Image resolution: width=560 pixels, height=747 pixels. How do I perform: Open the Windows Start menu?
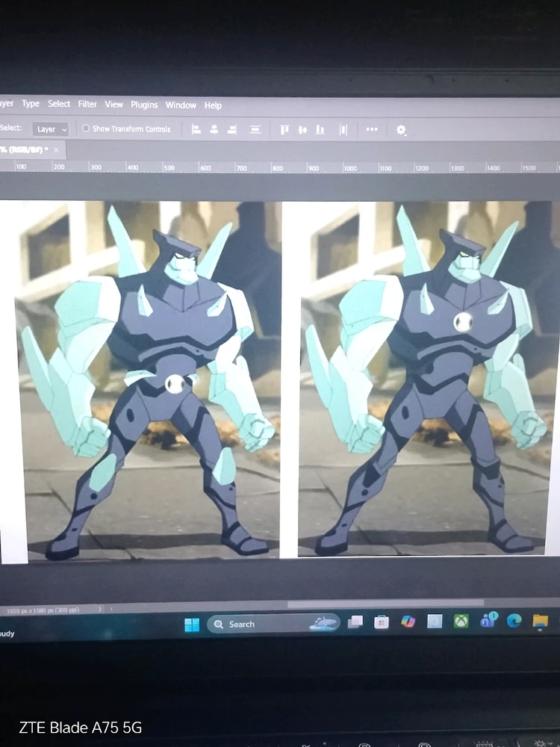pyautogui.click(x=192, y=624)
